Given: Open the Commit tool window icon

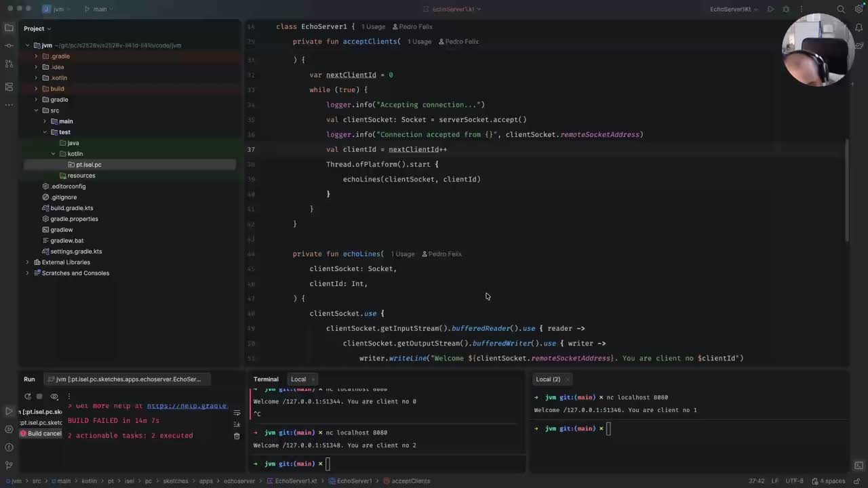Looking at the screenshot, I should (9, 45).
